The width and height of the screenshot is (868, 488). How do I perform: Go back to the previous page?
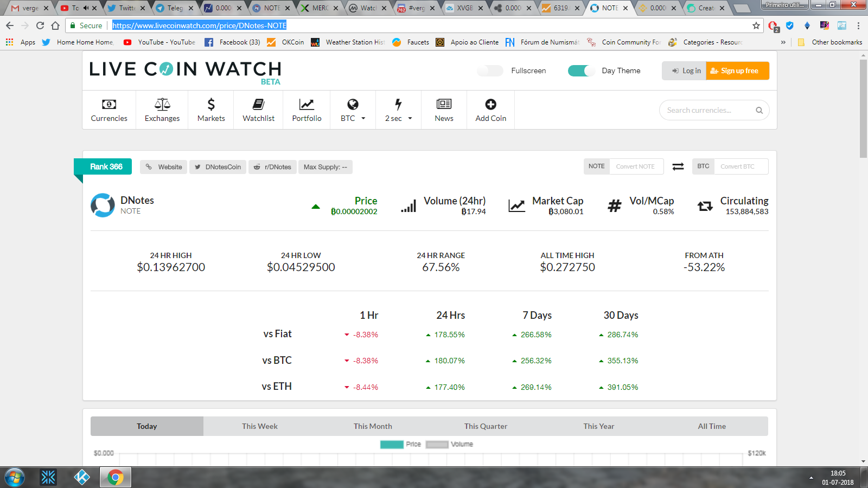point(10,25)
